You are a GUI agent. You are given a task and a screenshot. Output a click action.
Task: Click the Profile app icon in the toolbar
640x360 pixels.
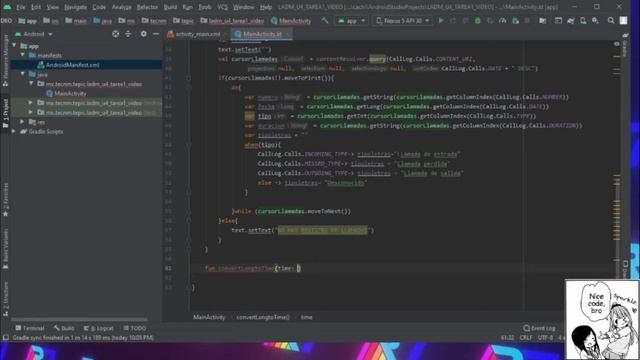[x=502, y=20]
